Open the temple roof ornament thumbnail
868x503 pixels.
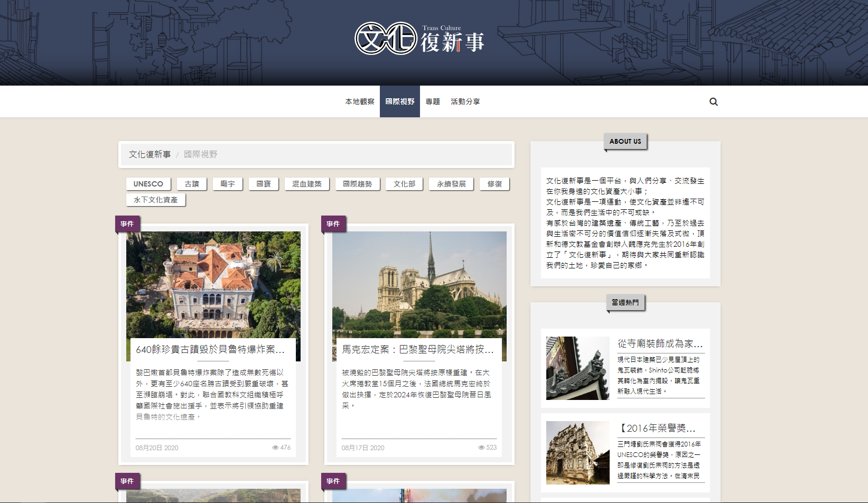(578, 368)
